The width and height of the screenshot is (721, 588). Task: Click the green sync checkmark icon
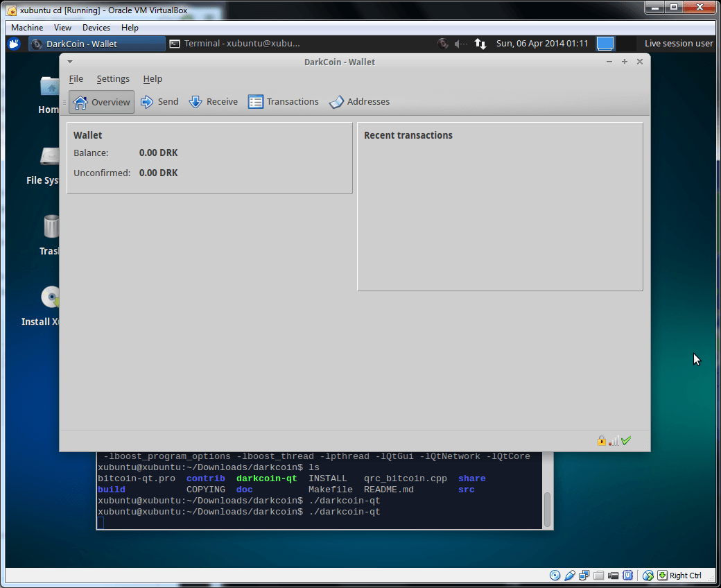(626, 440)
